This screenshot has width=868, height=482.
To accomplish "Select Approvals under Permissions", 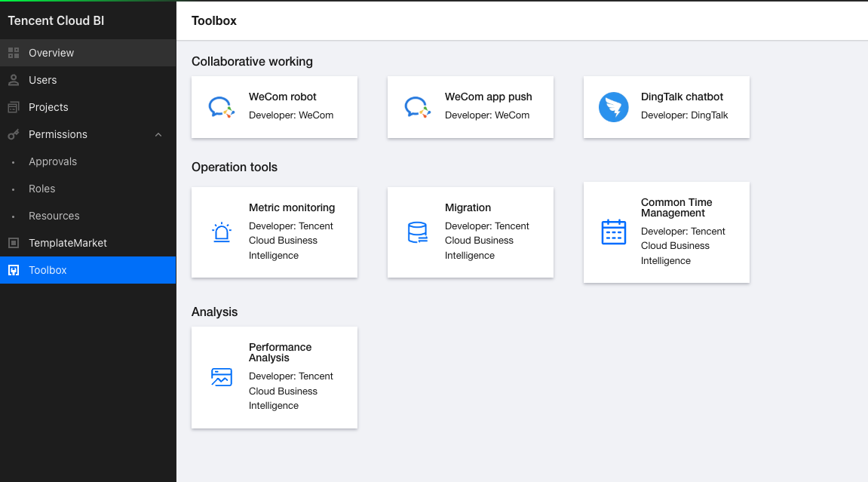I will (53, 161).
